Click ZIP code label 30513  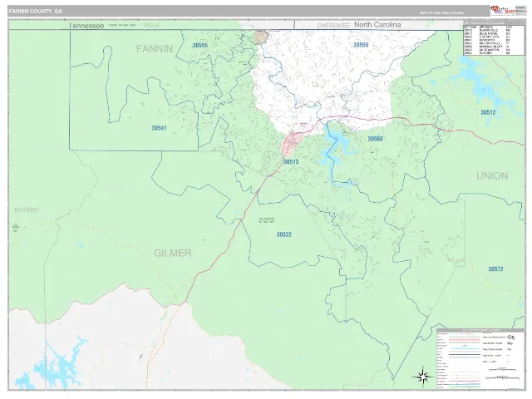(x=291, y=162)
